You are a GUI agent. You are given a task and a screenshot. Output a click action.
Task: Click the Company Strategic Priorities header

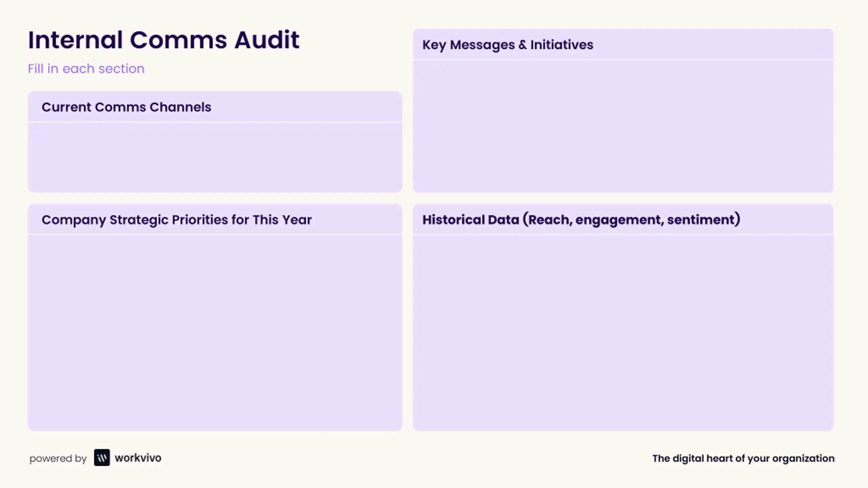coord(177,220)
